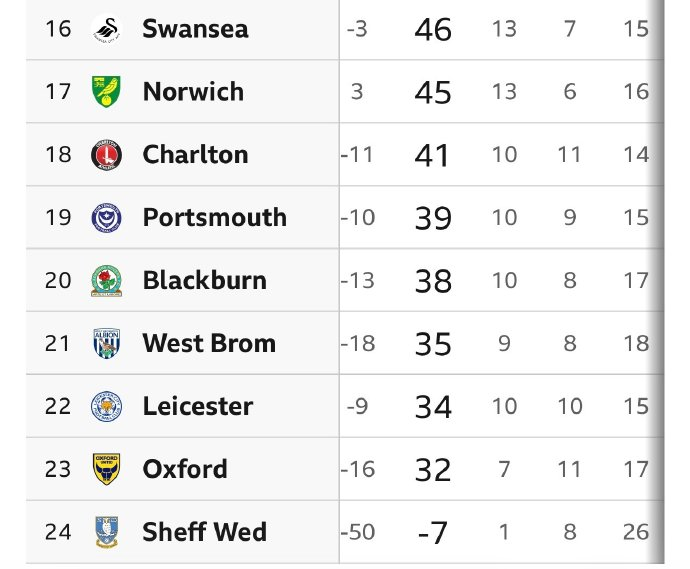Select the Leicester team name
Viewport: 690px width, 569px height.
point(197,406)
